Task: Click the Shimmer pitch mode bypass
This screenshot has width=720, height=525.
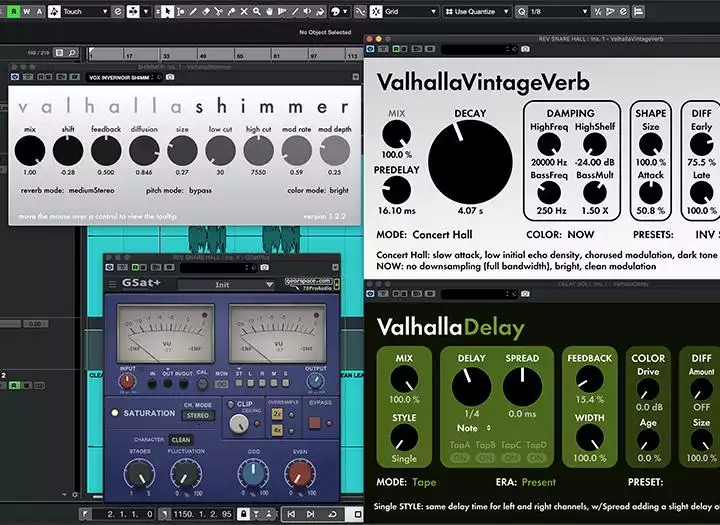Action: tap(200, 190)
